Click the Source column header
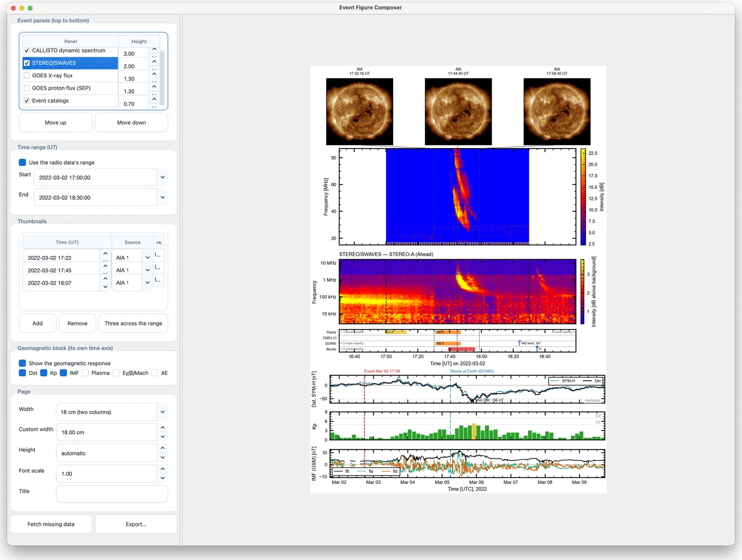This screenshot has width=742, height=560. point(133,242)
